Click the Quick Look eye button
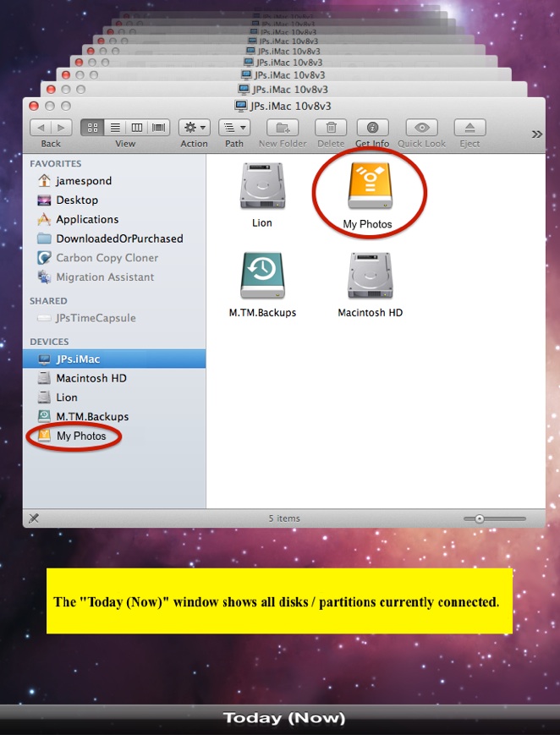Image resolution: width=560 pixels, height=735 pixels. [x=421, y=128]
